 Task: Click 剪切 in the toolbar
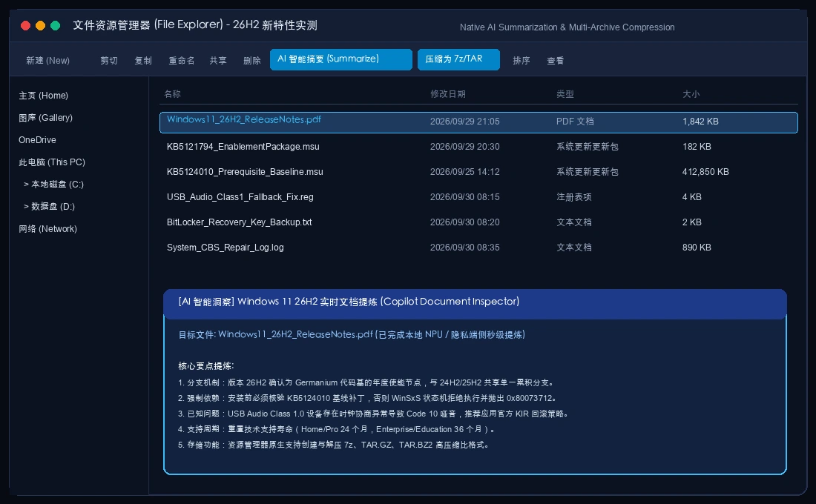coord(109,60)
